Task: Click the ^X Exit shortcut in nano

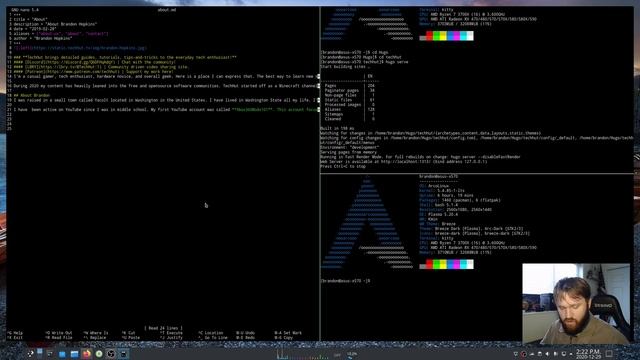Action: click(x=15, y=338)
